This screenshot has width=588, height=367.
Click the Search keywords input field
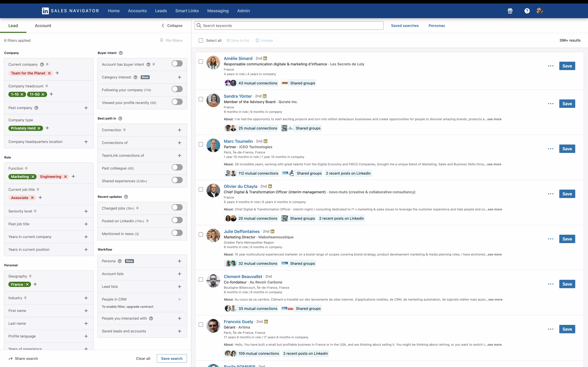[289, 26]
